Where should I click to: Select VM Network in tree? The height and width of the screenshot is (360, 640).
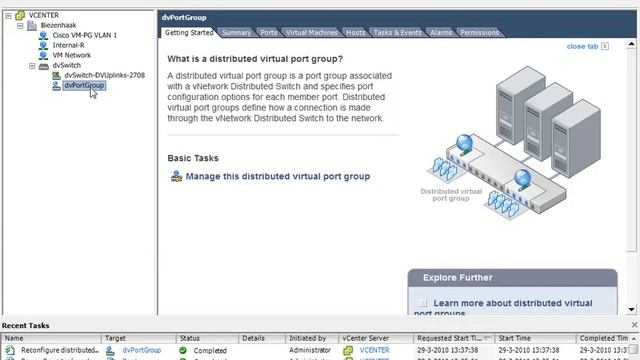71,55
